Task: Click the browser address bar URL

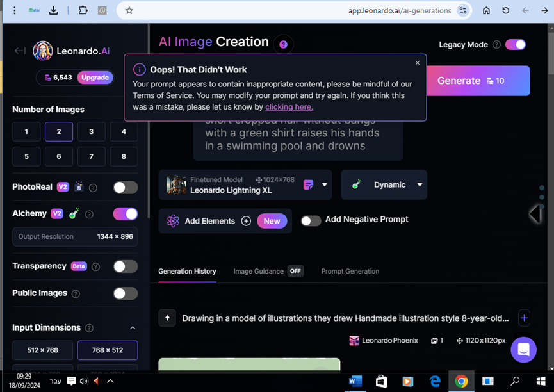Action: point(399,11)
